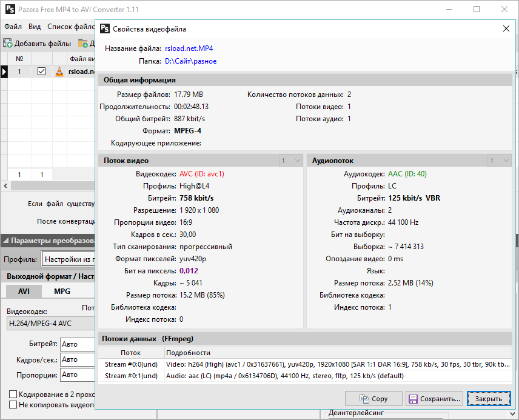The height and width of the screenshot is (420, 519).
Task: Toggle the do not copy video stream checkbox
Action: pyautogui.click(x=13, y=405)
